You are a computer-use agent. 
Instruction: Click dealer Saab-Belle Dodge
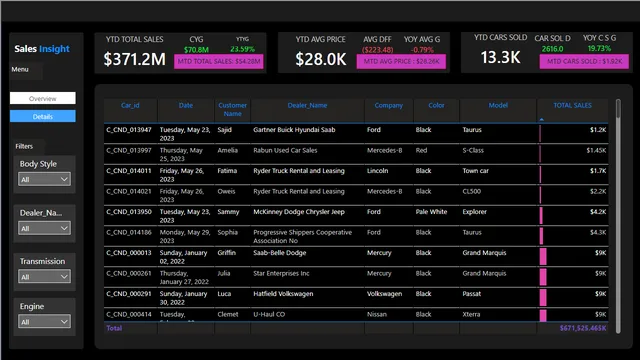pyautogui.click(x=280, y=253)
